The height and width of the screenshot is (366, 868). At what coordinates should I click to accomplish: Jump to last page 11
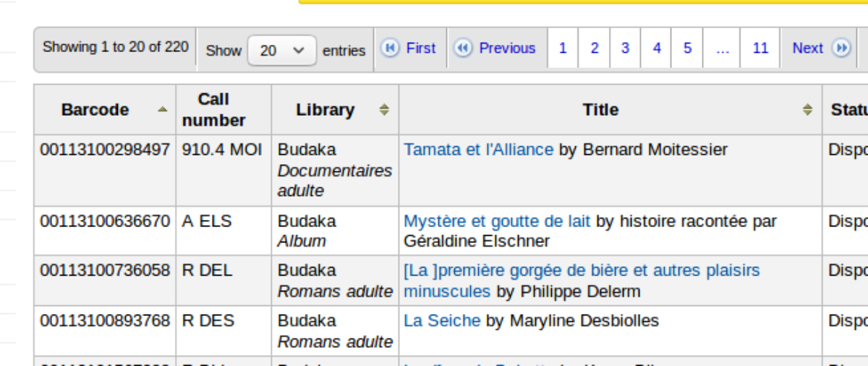(759, 48)
